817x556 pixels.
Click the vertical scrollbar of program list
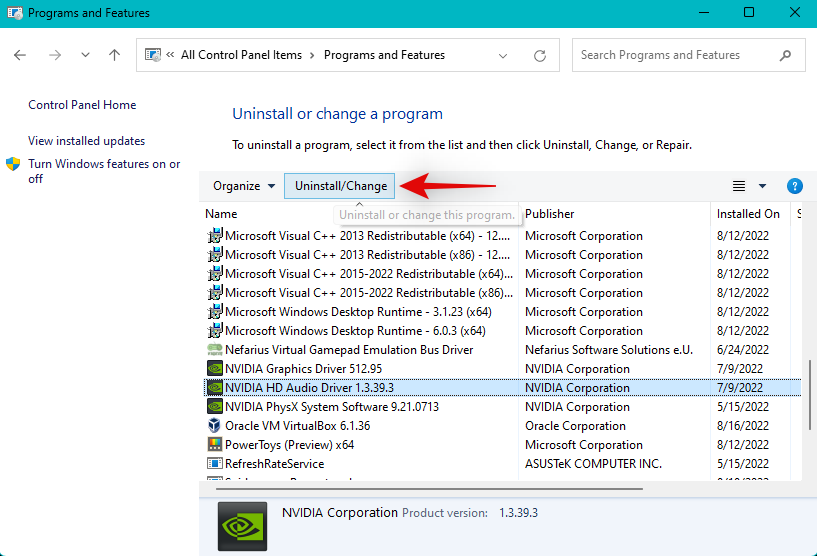click(810, 394)
